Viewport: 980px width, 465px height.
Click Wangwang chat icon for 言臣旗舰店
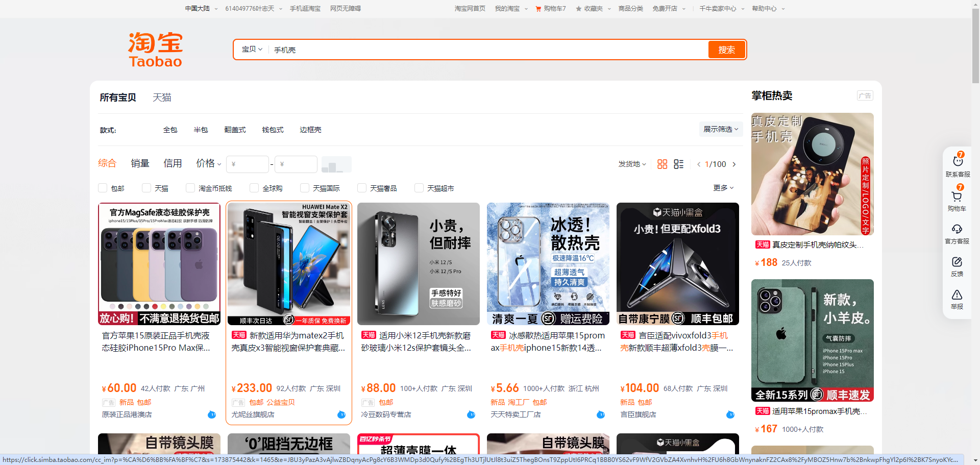730,414
